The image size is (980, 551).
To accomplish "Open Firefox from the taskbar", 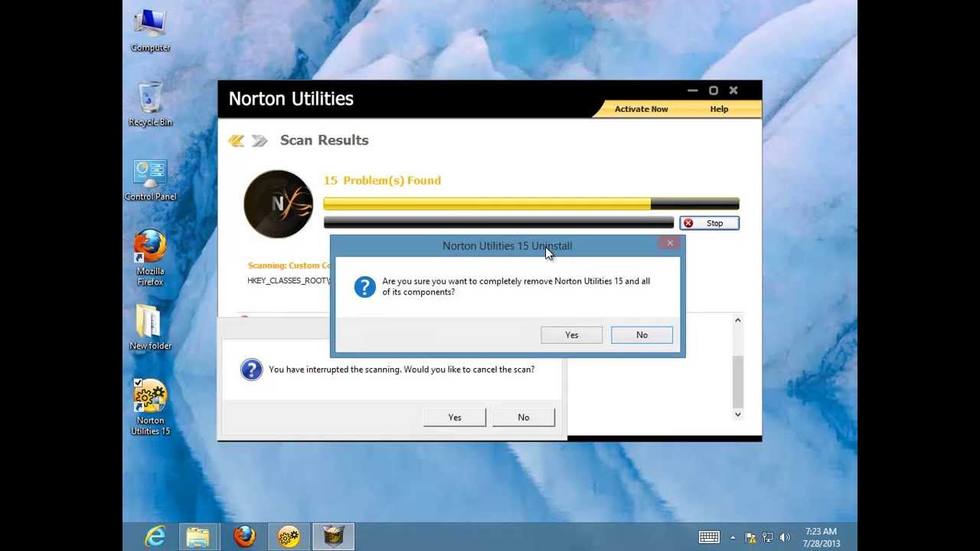I will tap(244, 536).
